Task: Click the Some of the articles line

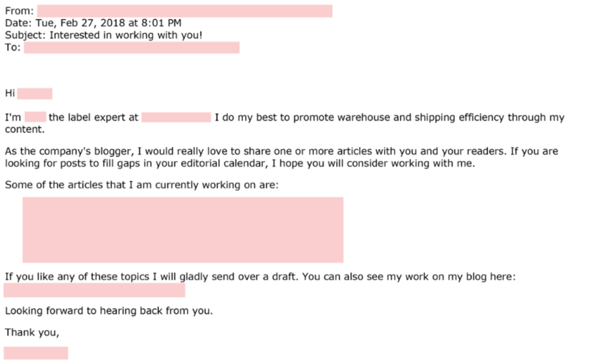Action: (x=141, y=185)
